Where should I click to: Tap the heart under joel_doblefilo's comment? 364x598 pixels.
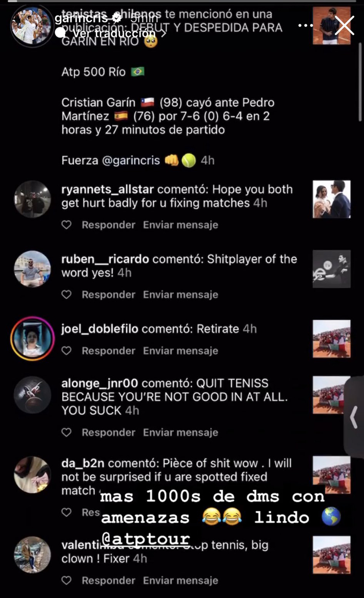pos(67,351)
